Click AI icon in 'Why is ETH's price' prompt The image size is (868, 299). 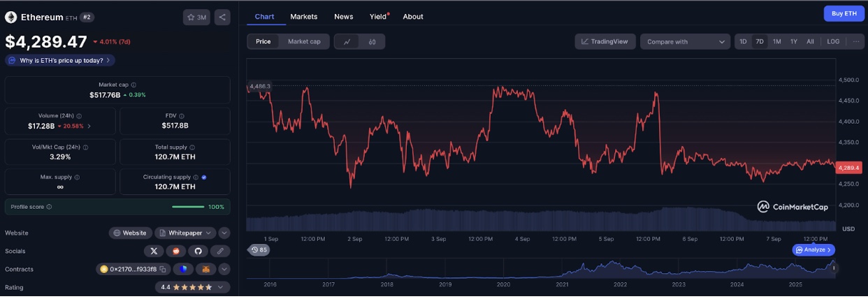[x=12, y=61]
